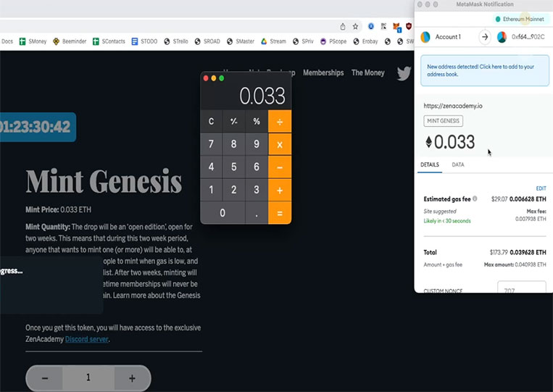Click calculator plus/minus sign key

pos(234,121)
